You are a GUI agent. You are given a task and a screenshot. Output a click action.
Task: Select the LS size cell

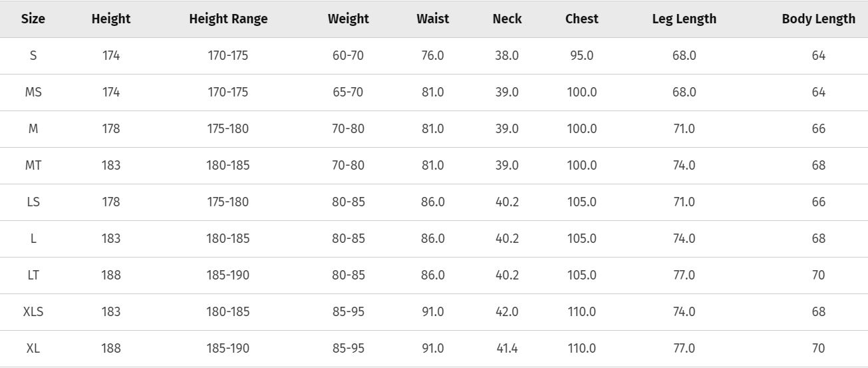pyautogui.click(x=33, y=202)
